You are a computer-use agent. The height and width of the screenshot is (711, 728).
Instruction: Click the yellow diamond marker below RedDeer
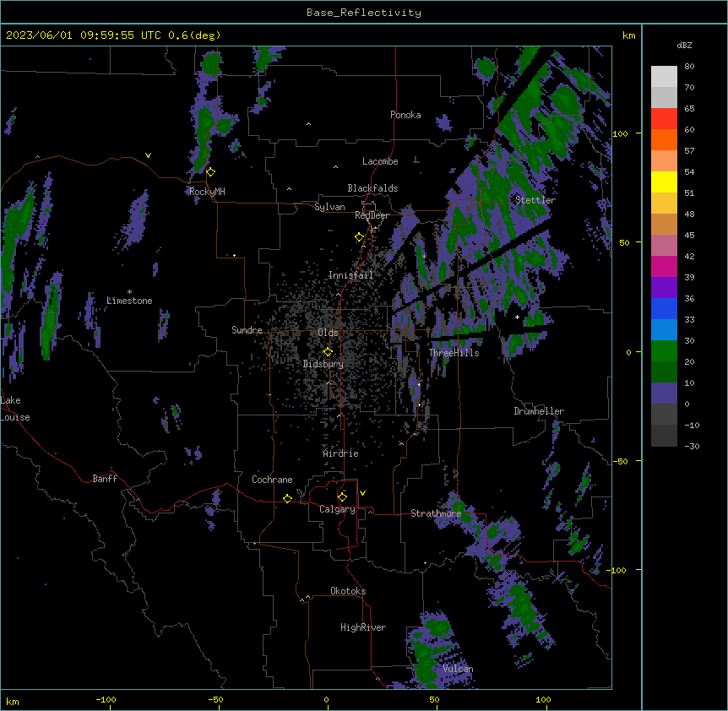pyautogui.click(x=360, y=237)
